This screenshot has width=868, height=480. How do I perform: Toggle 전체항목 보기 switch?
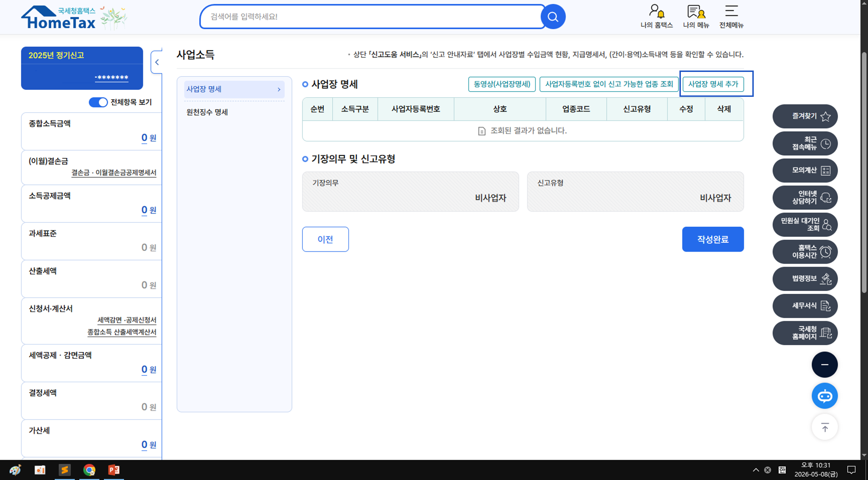coord(98,102)
